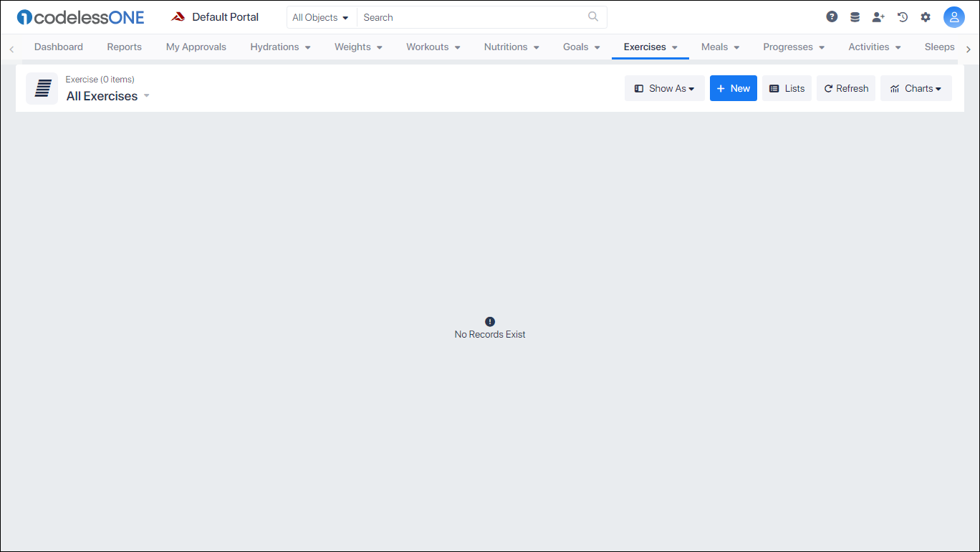Open the All Objects filter dropdown
Screen dimensions: 980x552
[x=320, y=16]
